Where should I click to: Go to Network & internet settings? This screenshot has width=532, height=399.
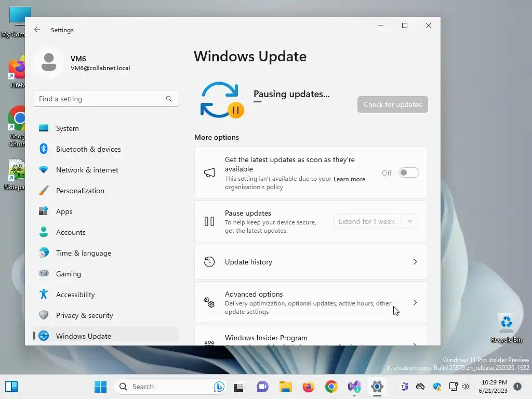(x=106, y=170)
